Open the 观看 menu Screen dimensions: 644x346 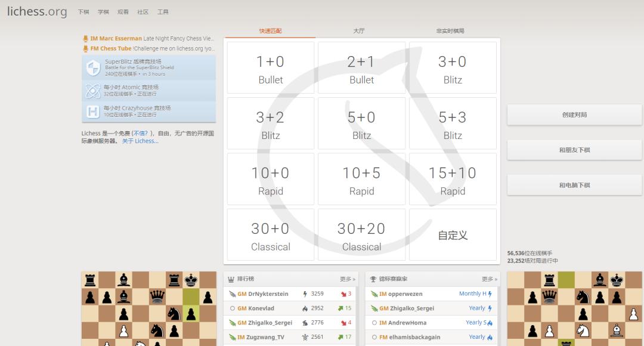(123, 11)
